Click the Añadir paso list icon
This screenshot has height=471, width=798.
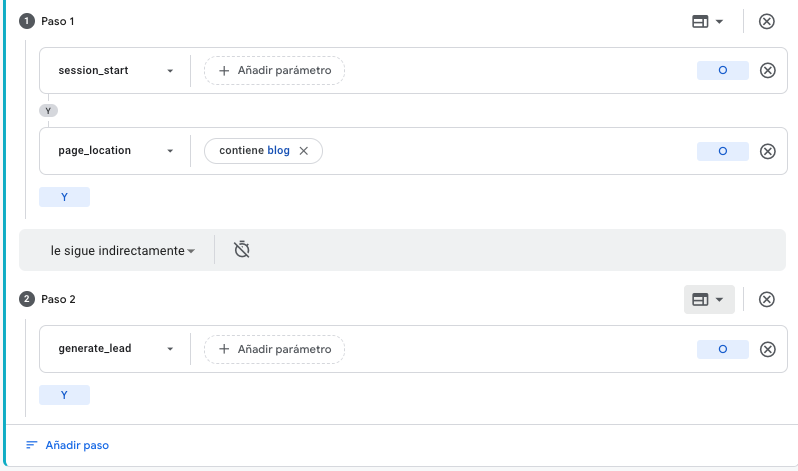tap(32, 445)
